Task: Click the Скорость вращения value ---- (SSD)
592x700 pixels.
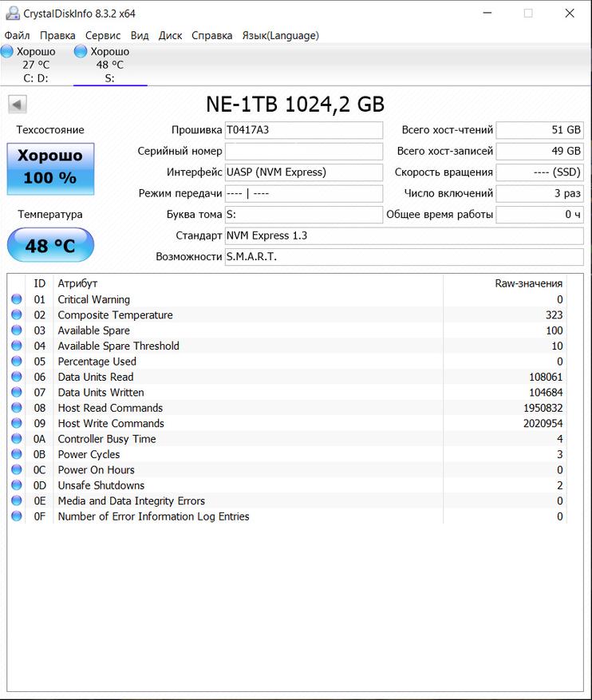Action: pyautogui.click(x=540, y=172)
